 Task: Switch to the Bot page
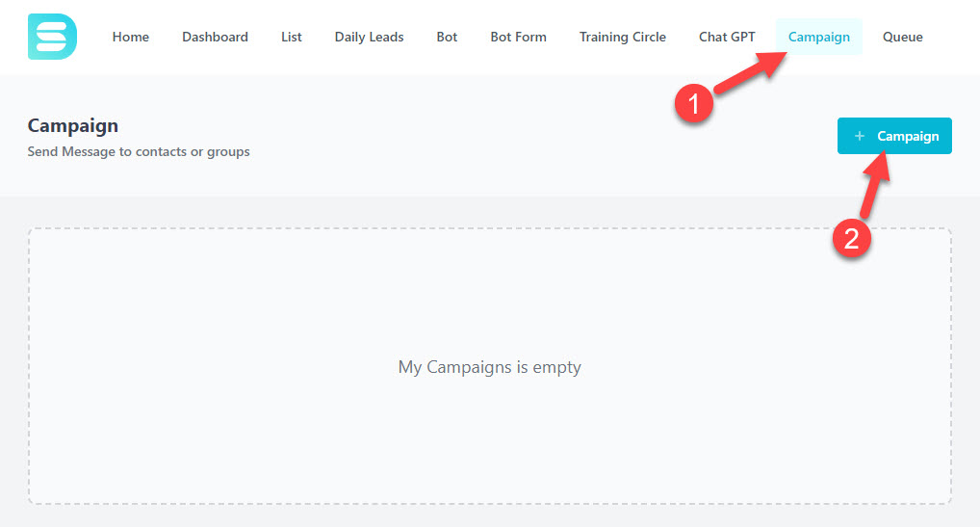coord(447,37)
